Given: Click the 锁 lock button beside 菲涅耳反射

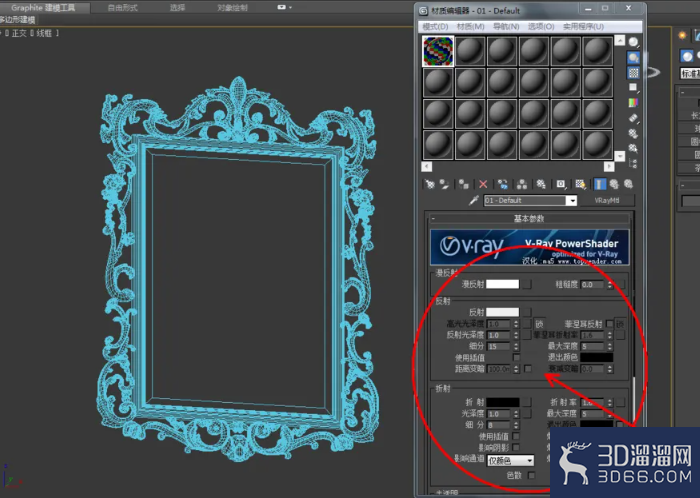Looking at the screenshot, I should 620,324.
